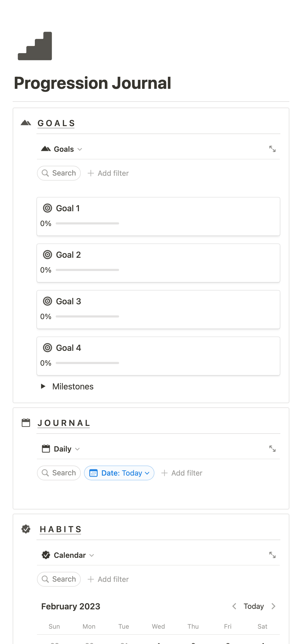Add a filter to the Goals database
The width and height of the screenshot is (297, 644).
point(108,173)
